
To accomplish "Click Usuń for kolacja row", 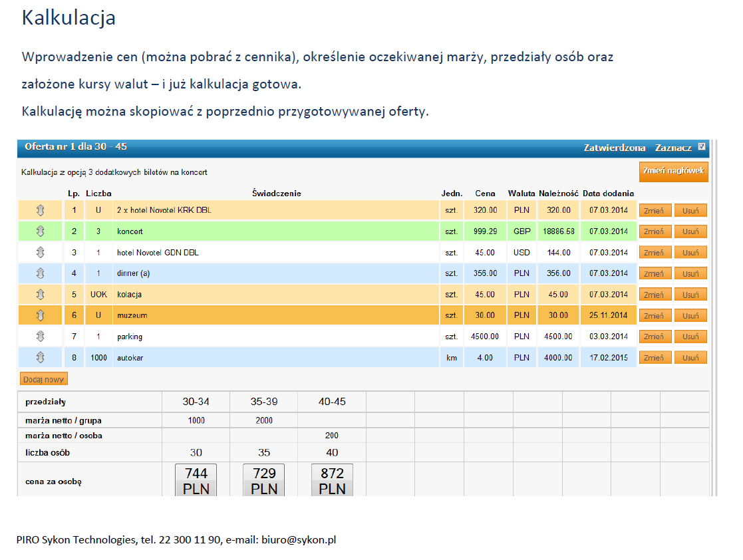I will tap(690, 295).
